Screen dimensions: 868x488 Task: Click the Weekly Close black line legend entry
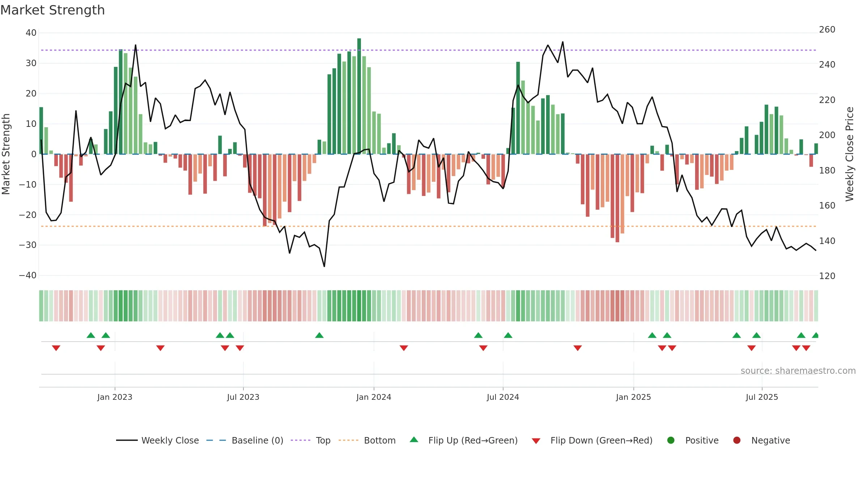coord(157,440)
